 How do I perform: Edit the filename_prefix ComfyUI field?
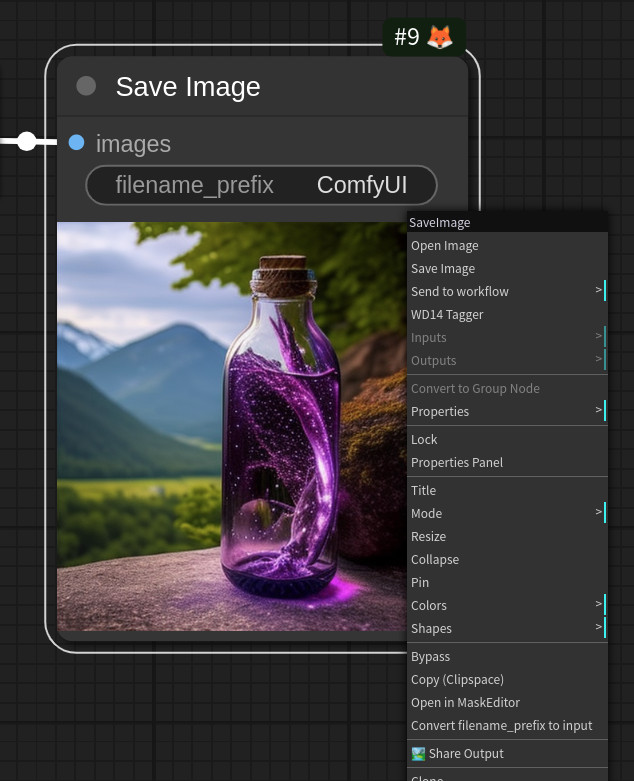[261, 185]
